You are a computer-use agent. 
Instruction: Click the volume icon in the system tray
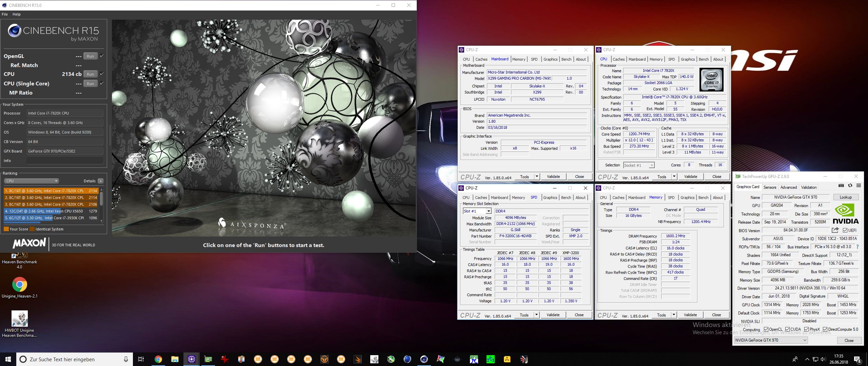[x=824, y=359]
